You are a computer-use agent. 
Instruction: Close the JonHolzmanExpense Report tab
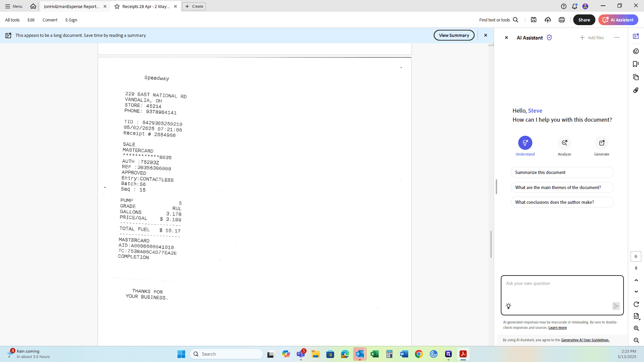point(105,6)
